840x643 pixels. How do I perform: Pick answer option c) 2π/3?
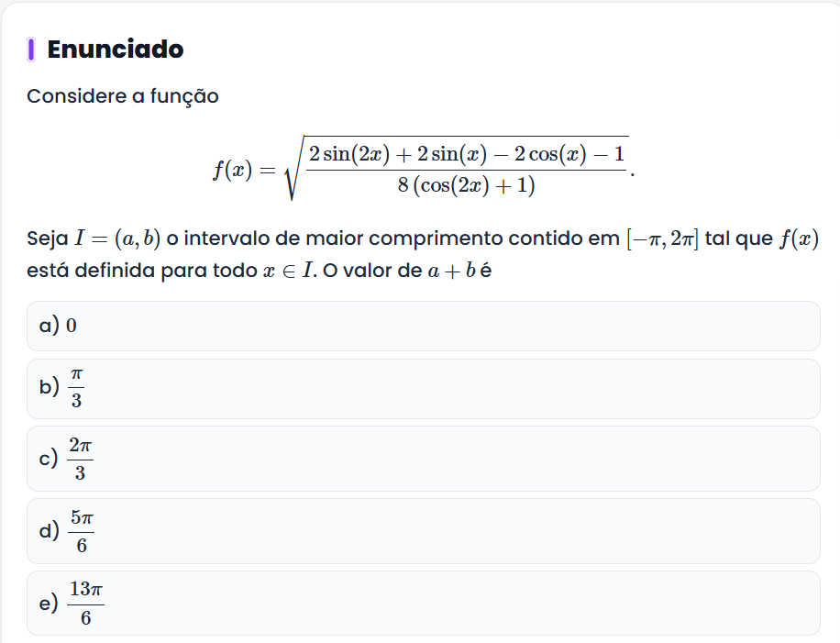423,459
